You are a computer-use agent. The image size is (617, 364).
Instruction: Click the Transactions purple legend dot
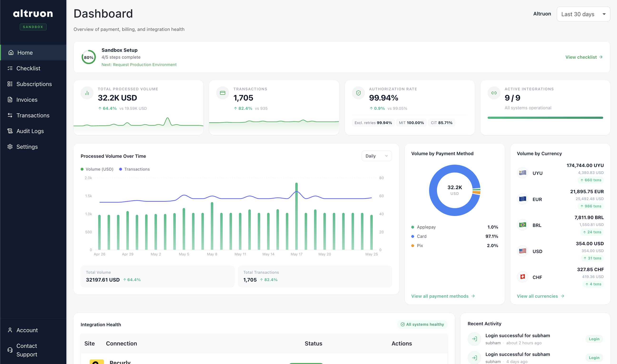click(x=121, y=169)
